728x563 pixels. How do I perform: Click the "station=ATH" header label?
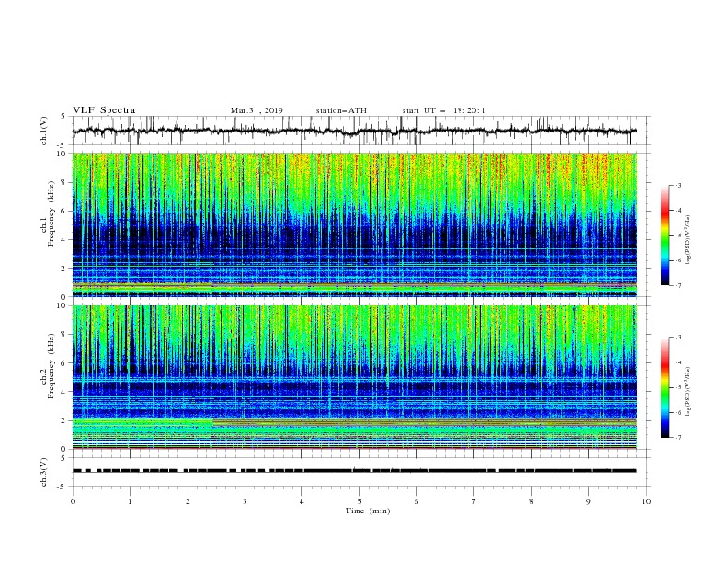point(341,110)
